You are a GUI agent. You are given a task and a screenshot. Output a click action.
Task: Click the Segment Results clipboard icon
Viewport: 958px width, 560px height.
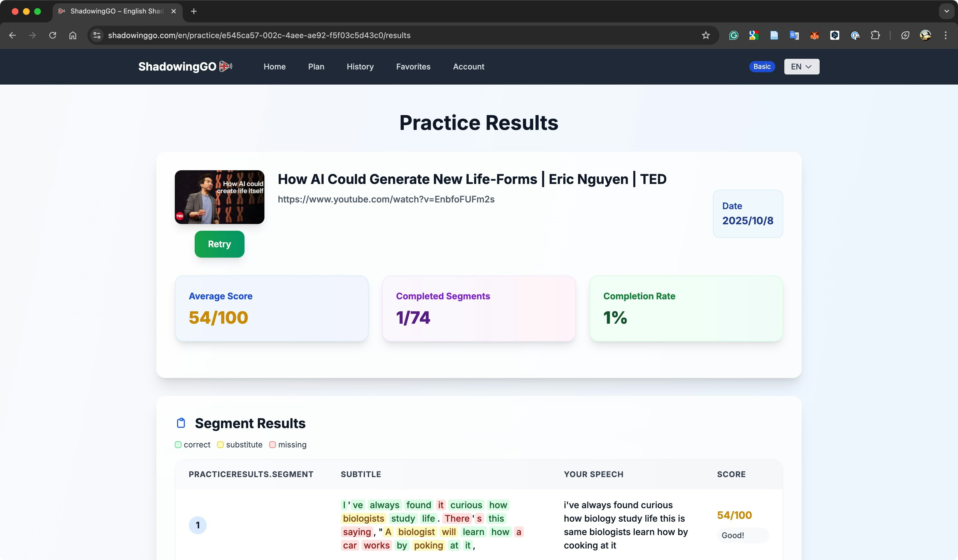pos(181,423)
